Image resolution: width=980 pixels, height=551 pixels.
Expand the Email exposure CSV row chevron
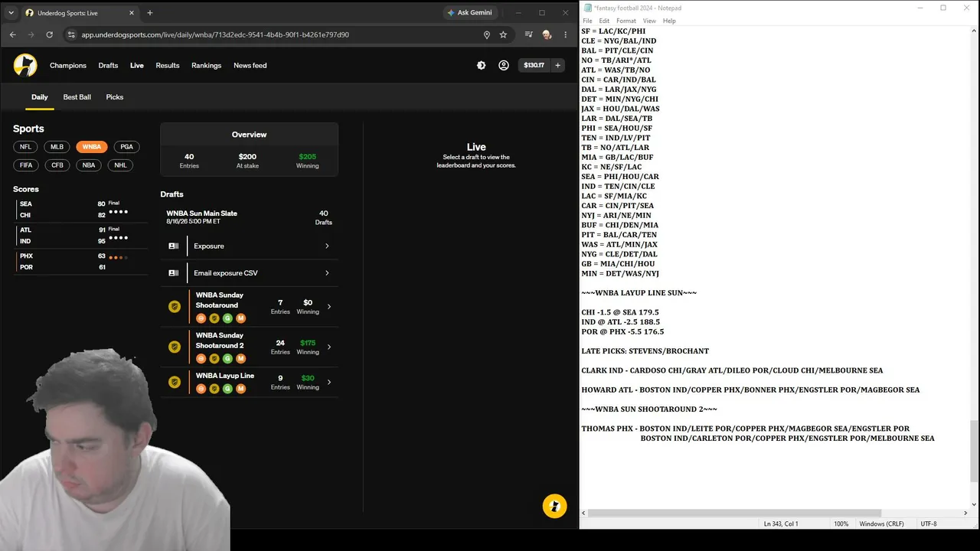[327, 273]
